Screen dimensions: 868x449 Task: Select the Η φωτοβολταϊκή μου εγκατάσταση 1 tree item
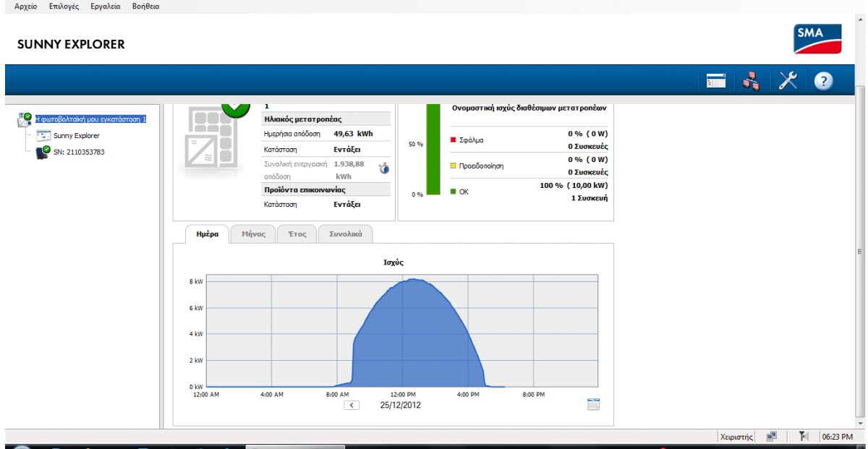coord(90,119)
